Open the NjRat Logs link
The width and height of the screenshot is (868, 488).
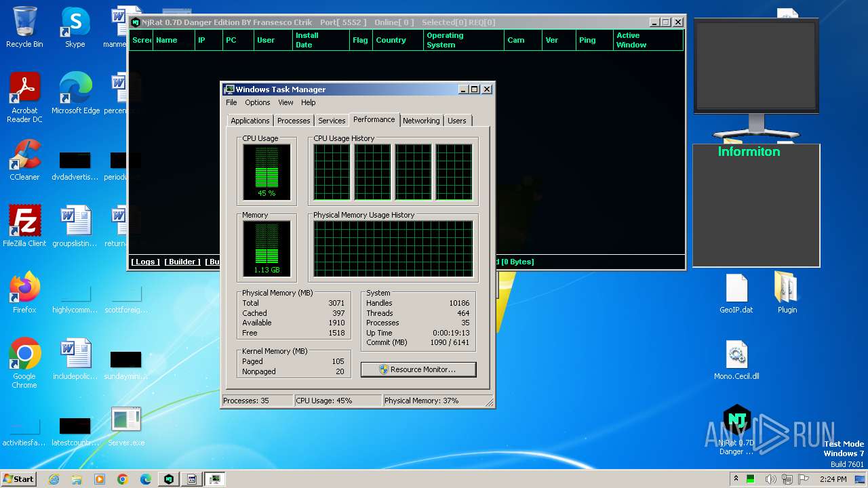pyautogui.click(x=145, y=262)
